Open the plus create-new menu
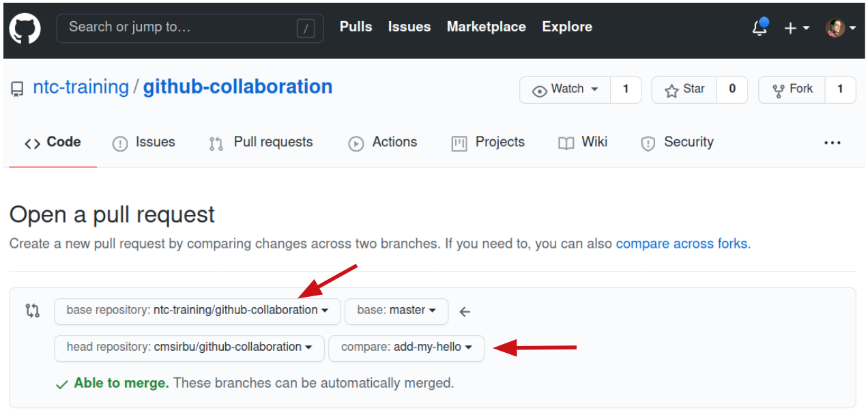 click(x=796, y=28)
